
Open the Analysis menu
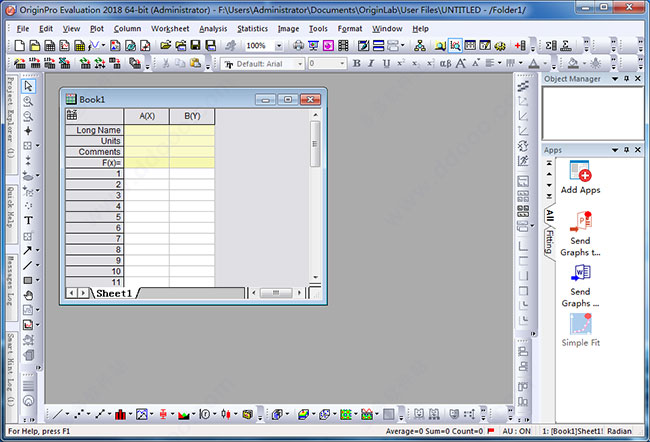pyautogui.click(x=213, y=29)
